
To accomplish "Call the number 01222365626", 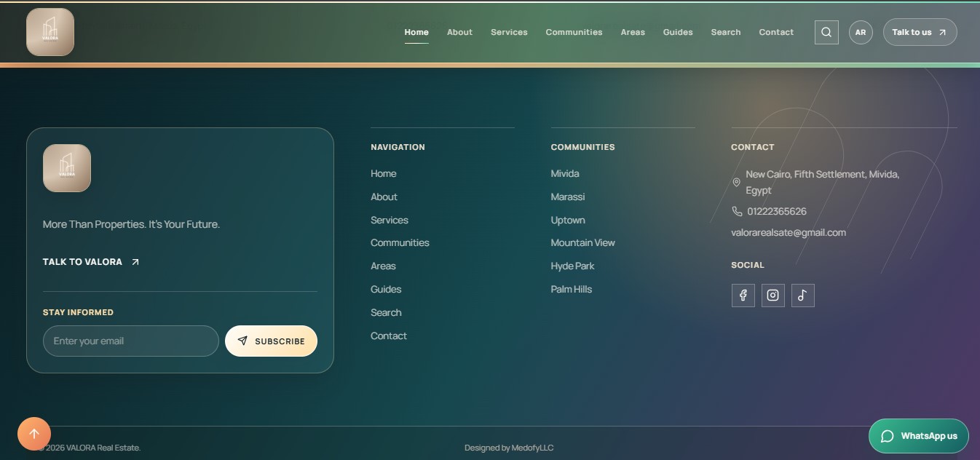I will (777, 211).
